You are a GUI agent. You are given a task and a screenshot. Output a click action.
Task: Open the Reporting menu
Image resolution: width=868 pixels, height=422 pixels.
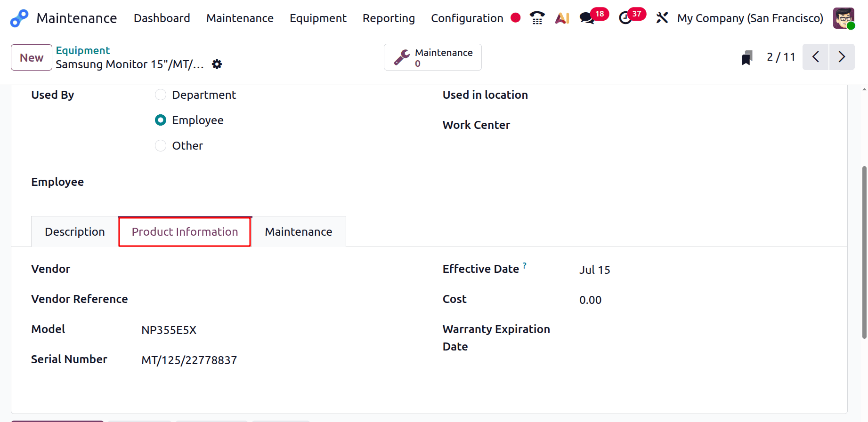tap(389, 18)
